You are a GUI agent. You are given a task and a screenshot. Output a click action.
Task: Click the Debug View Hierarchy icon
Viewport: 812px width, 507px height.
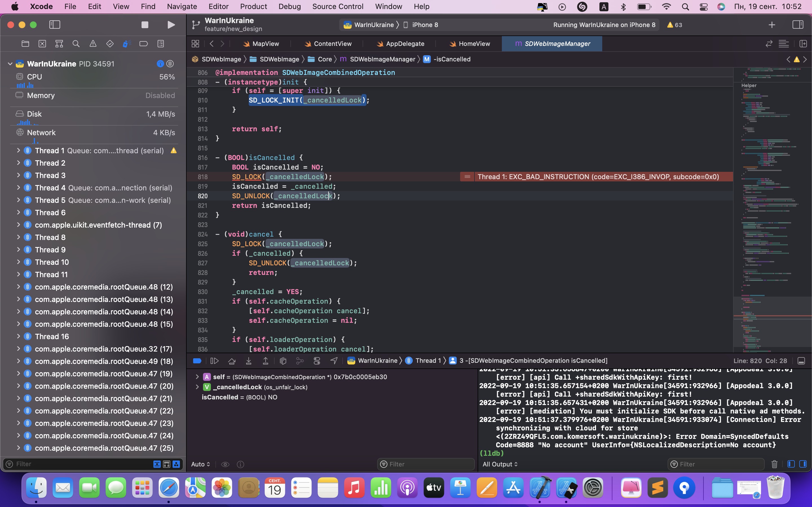[283, 361]
